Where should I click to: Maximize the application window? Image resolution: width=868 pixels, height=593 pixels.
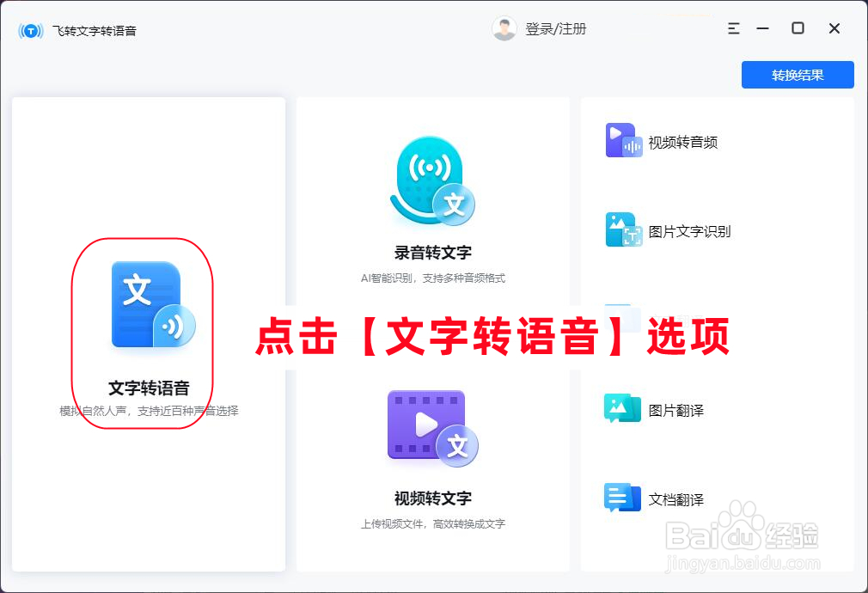coord(798,28)
